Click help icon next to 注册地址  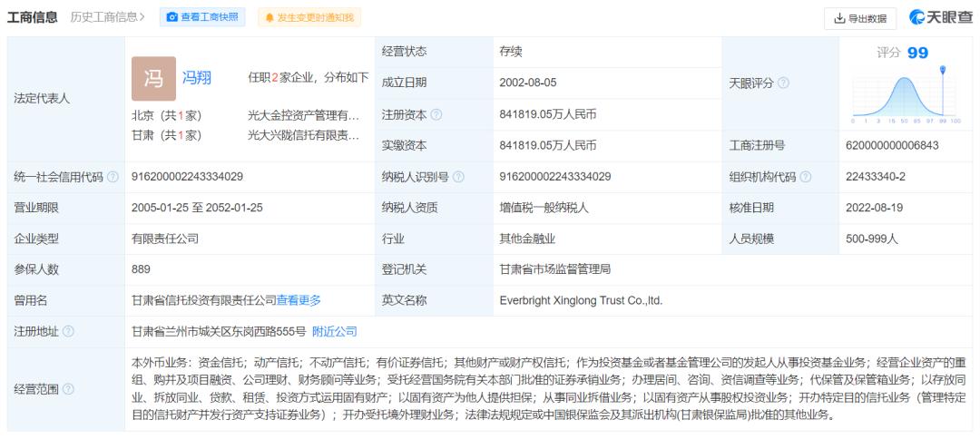click(x=68, y=332)
